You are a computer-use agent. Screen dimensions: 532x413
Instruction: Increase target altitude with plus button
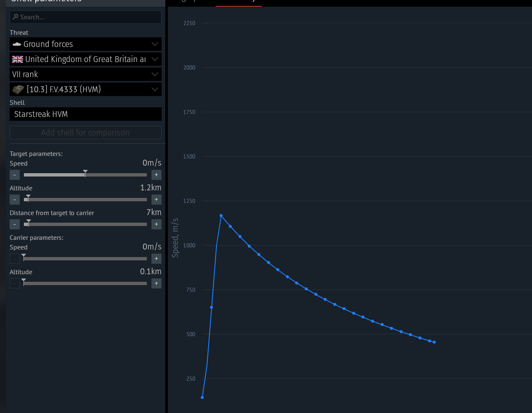pos(156,200)
